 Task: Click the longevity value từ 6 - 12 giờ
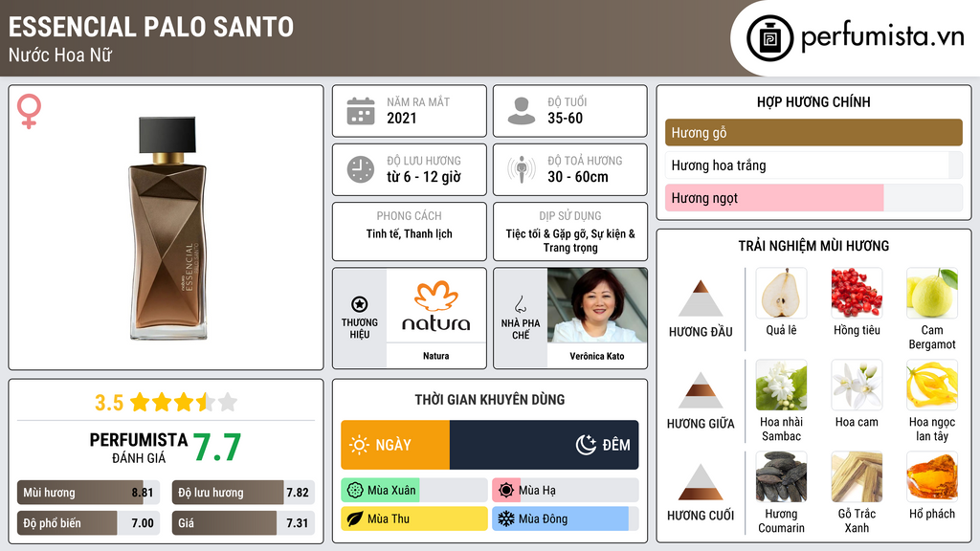[x=424, y=177]
